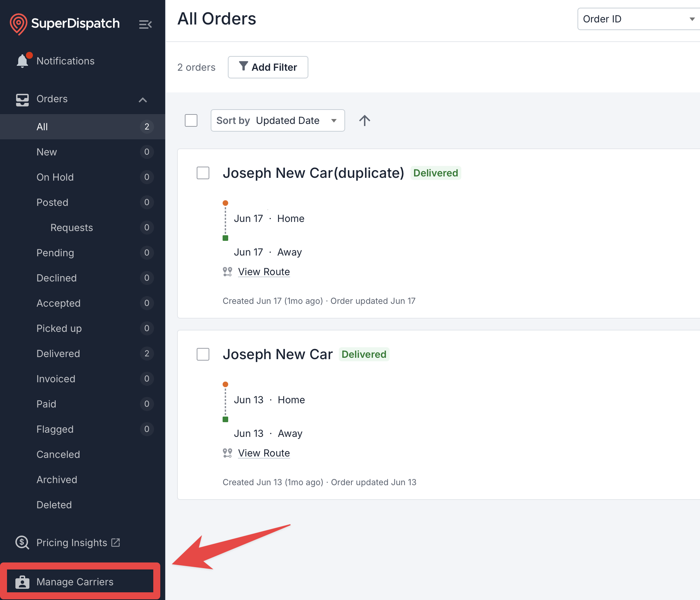Select the Delivered orders filter

(x=58, y=354)
